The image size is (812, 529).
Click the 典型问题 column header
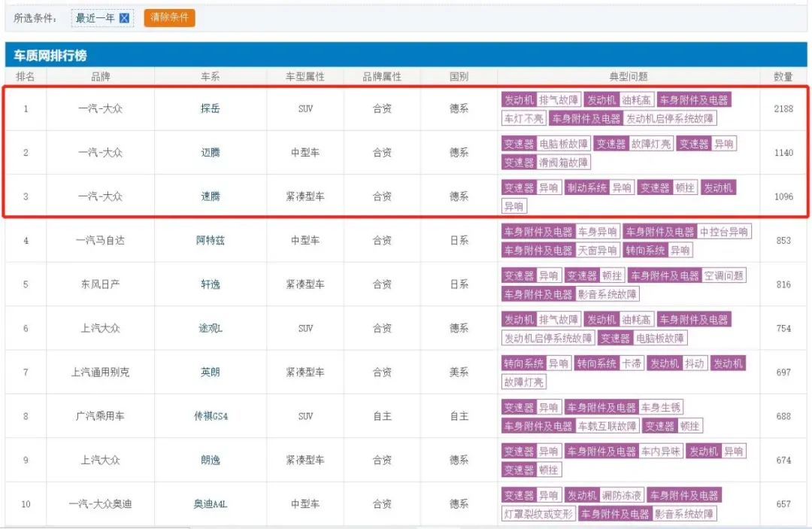(x=629, y=77)
